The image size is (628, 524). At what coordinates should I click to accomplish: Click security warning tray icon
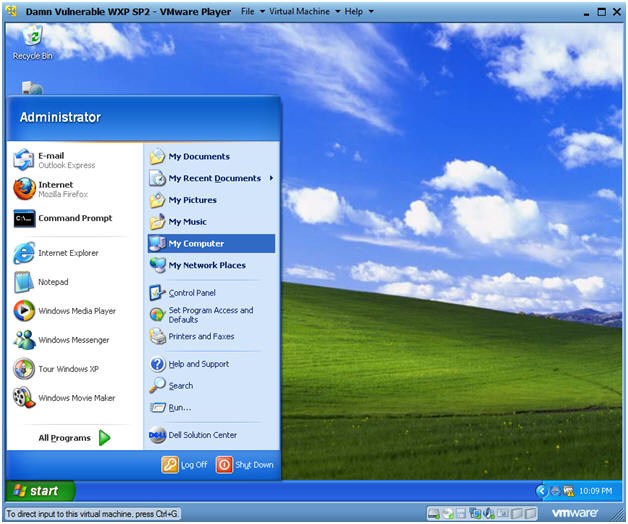pyautogui.click(x=569, y=491)
